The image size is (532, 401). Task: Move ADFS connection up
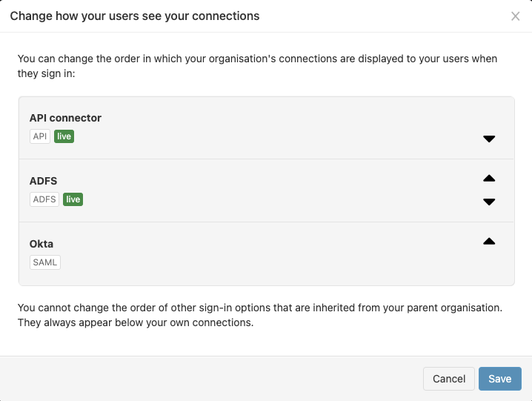tap(489, 179)
